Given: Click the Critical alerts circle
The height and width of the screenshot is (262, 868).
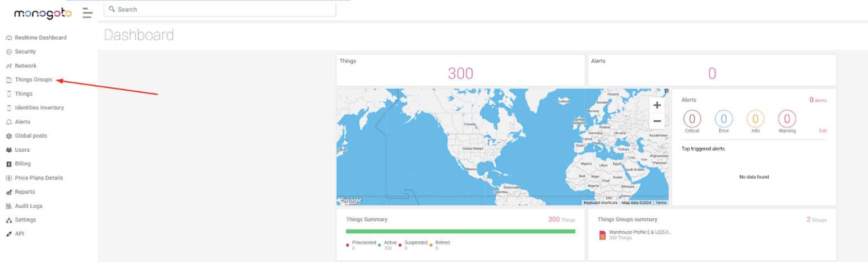Looking at the screenshot, I should (692, 119).
